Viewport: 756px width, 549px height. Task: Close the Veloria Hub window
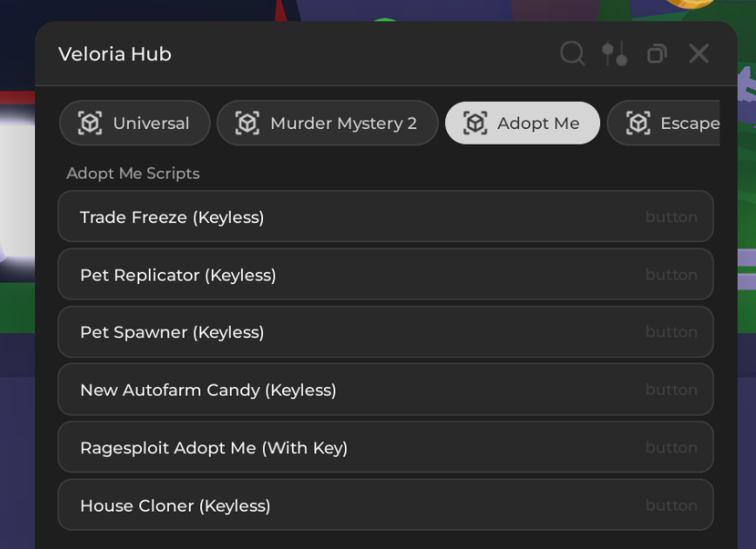699,53
